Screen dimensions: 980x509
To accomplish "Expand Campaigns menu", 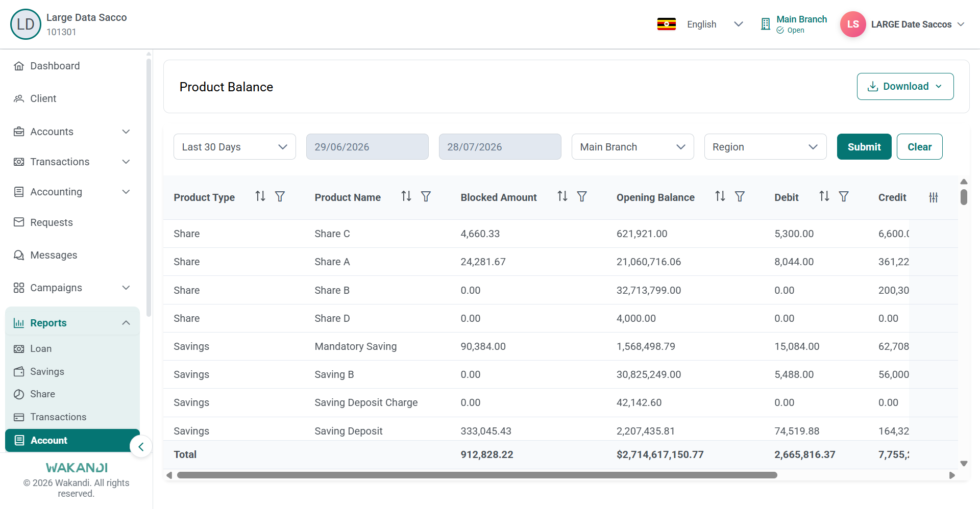I will click(73, 288).
